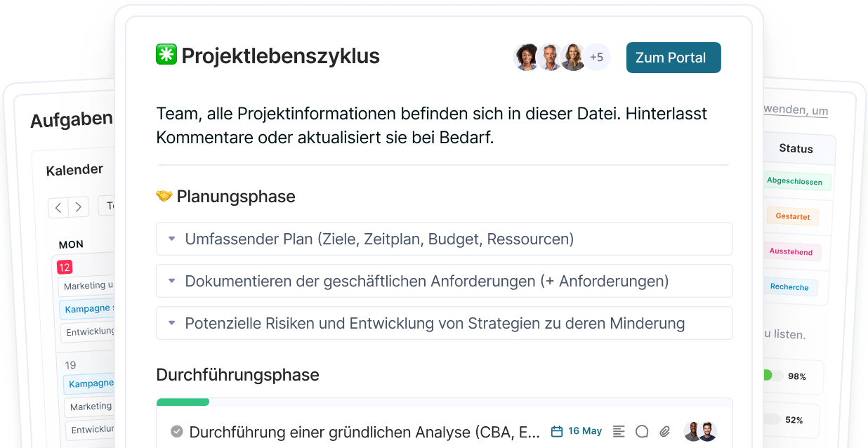Select the red day 12 calendar marker
This screenshot has height=448, width=868.
(x=65, y=267)
